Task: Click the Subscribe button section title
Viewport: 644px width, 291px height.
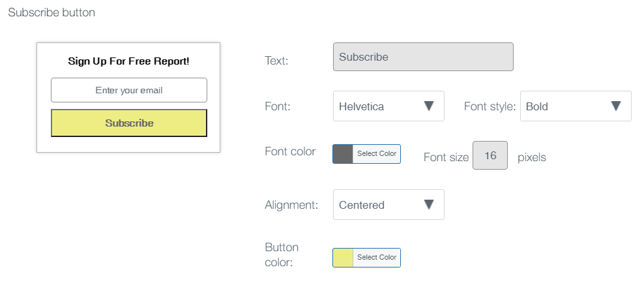Action: tap(51, 13)
